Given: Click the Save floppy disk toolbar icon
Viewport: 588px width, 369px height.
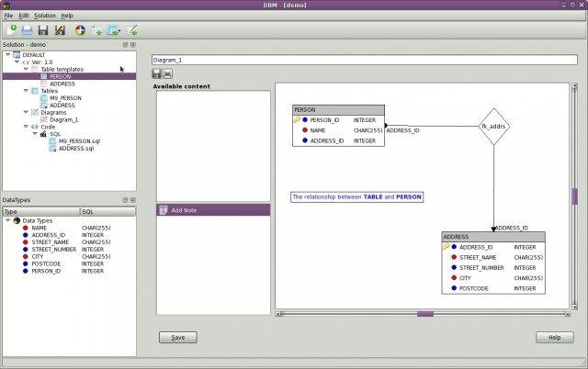Looking at the screenshot, I should pos(42,30).
